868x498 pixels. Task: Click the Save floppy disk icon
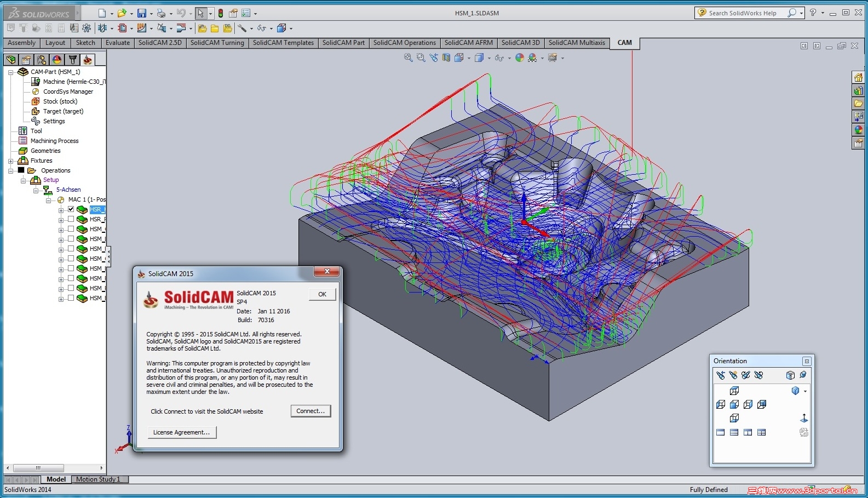pos(141,13)
